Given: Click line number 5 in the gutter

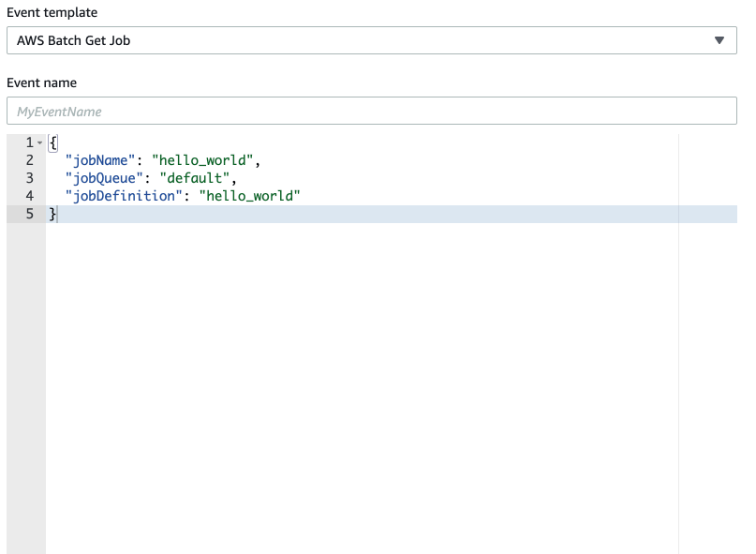Looking at the screenshot, I should point(29,214).
